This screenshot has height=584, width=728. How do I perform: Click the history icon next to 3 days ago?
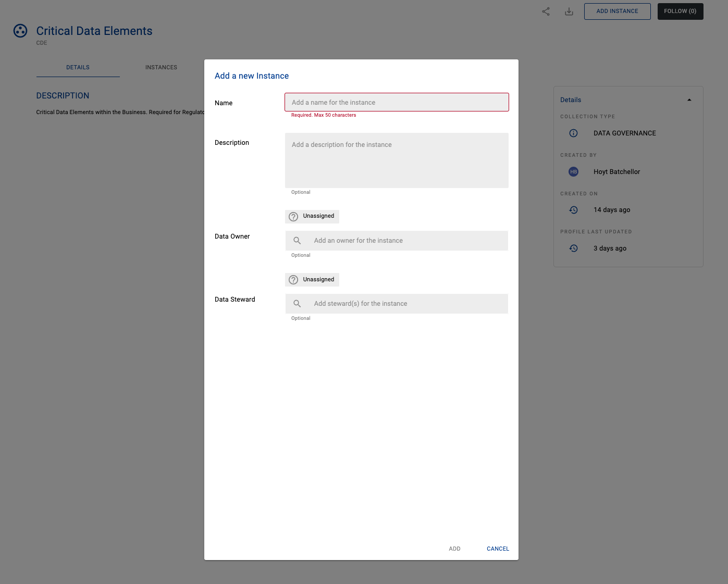pyautogui.click(x=573, y=248)
